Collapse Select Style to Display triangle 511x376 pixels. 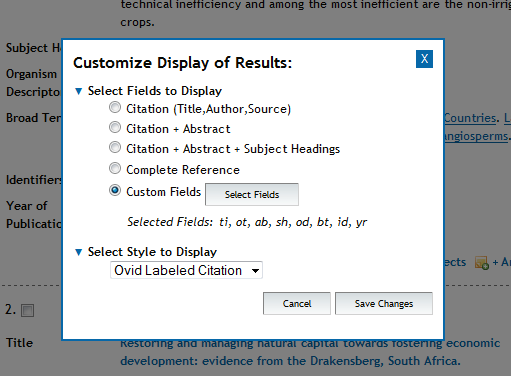(x=79, y=252)
